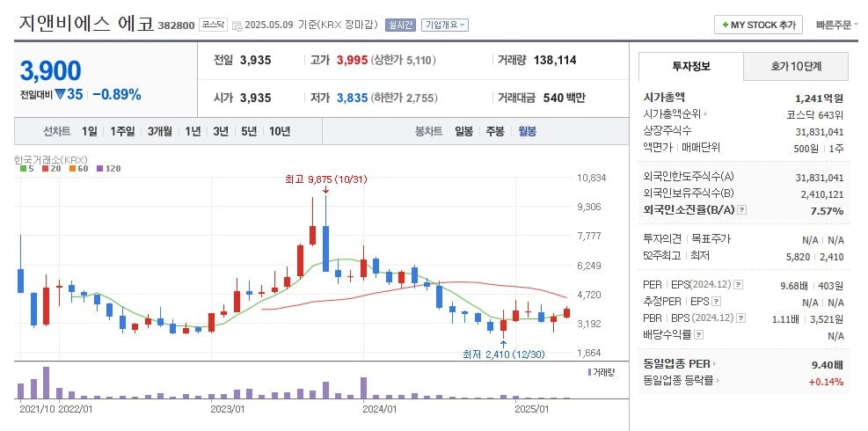
Task: Click the stock code 382800
Action: (176, 26)
